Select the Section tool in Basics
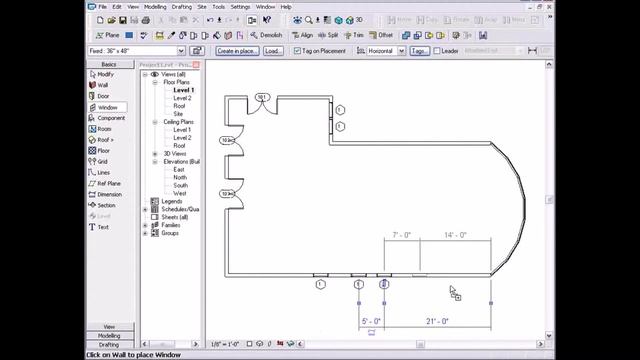 coord(102,205)
